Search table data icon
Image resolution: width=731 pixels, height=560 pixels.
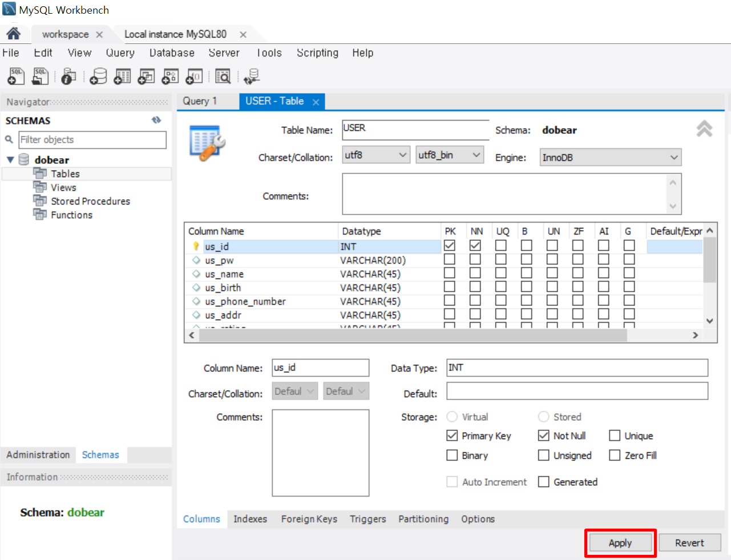coord(223,76)
